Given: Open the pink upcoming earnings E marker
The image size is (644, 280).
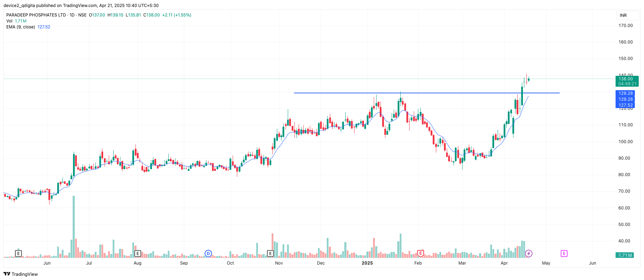Looking at the screenshot, I should pos(564,253).
